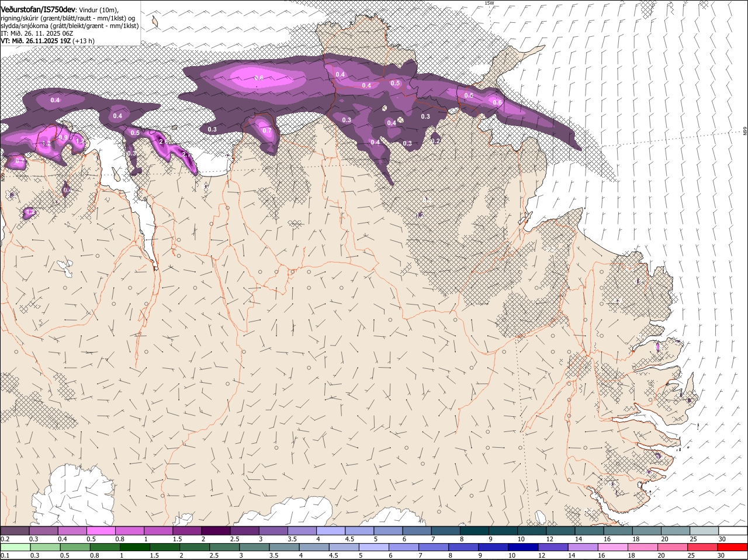Select bottom-row legend swatch between 5 and 6
Image resolution: width=748 pixels, height=560 pixels.
coord(373,547)
